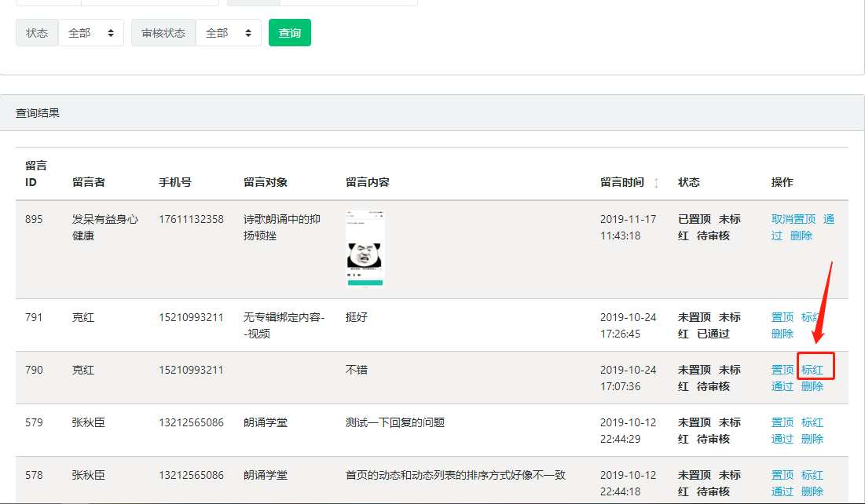Mark message 790 red with 标红

812,370
